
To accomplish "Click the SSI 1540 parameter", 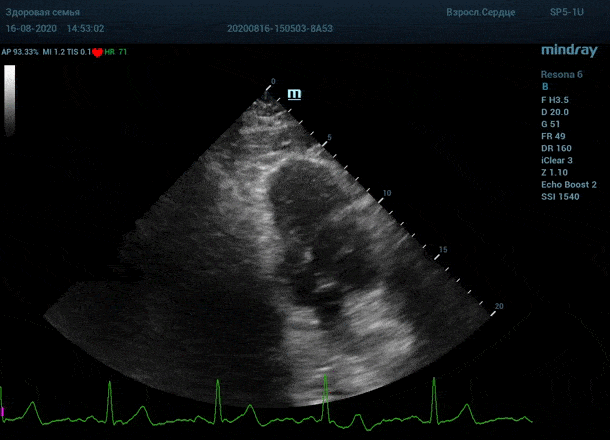I will (x=560, y=197).
